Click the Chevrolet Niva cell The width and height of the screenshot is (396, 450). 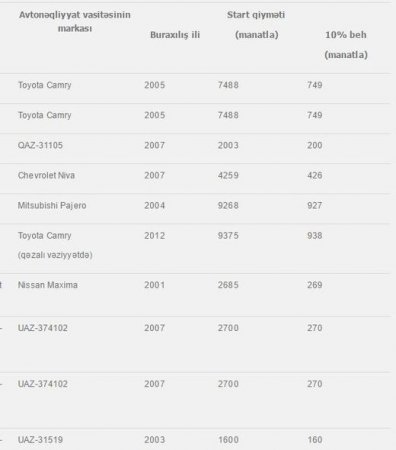click(46, 175)
